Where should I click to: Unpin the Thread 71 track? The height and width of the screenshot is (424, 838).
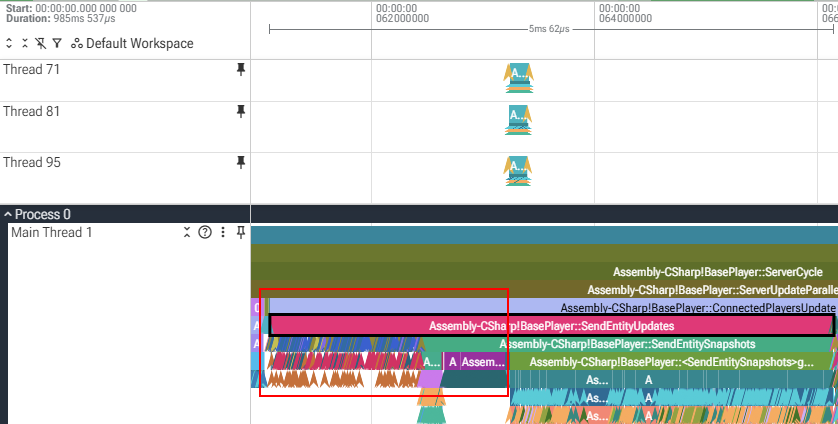(241, 69)
